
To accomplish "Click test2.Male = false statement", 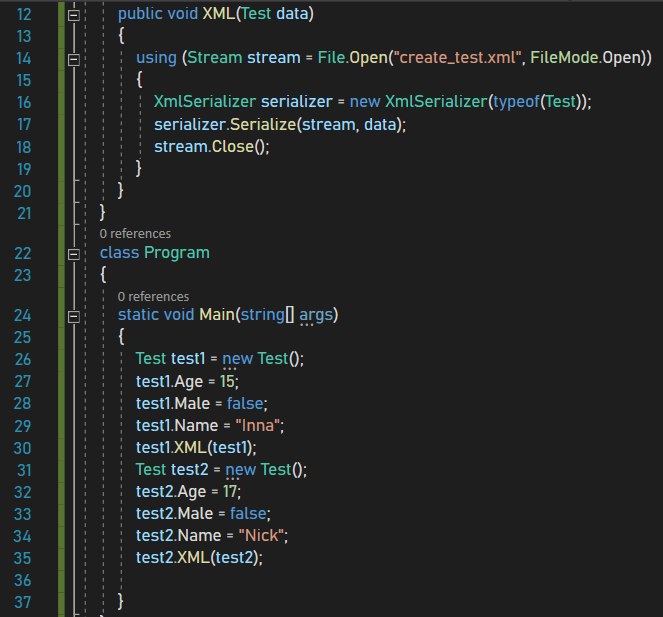I will 203,513.
